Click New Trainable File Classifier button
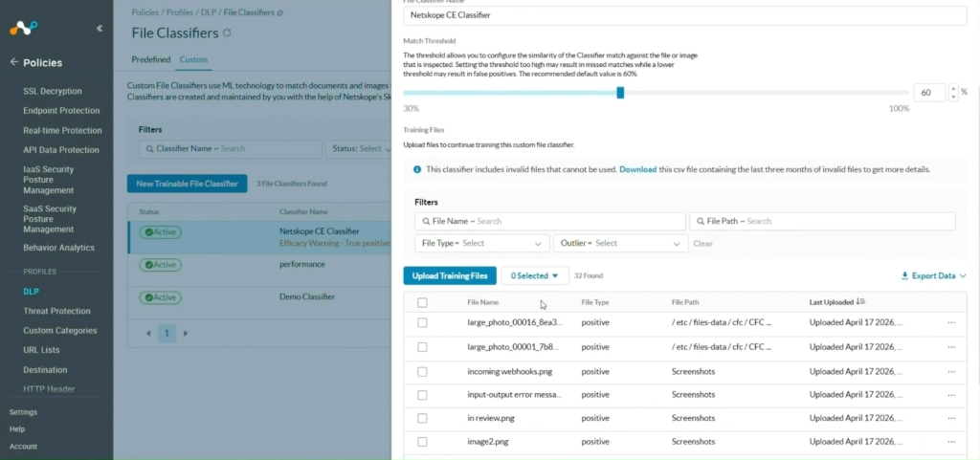980x460 pixels. tap(188, 184)
